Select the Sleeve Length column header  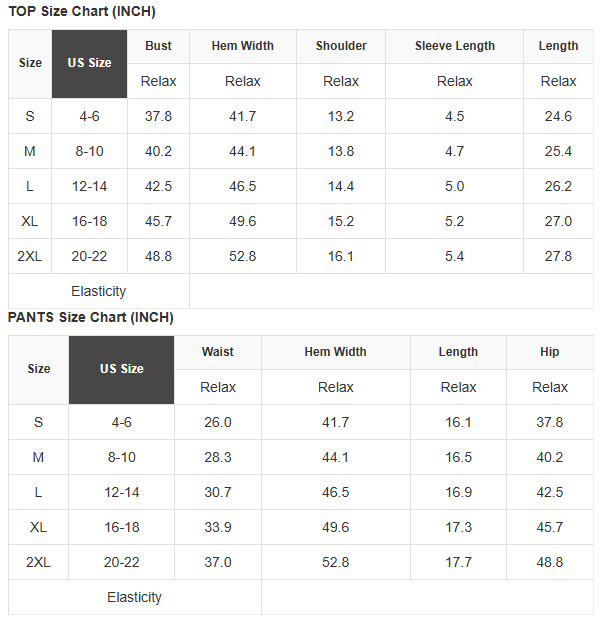[454, 46]
